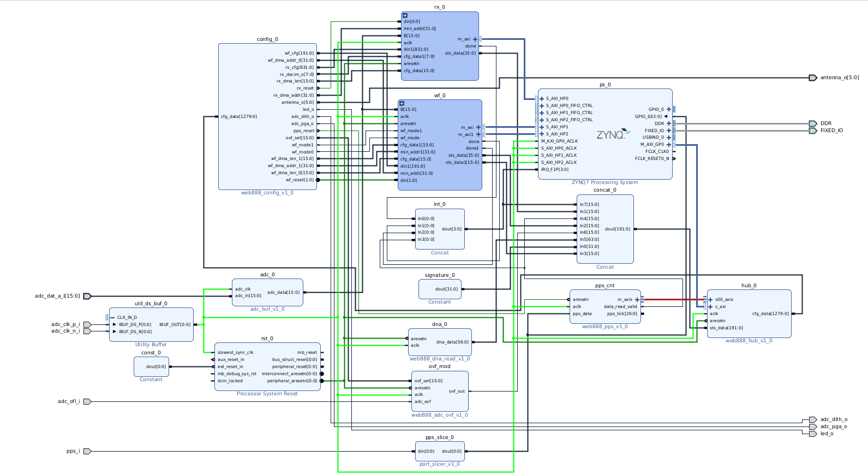
Task: Expand m_axis interface on pps_cnt
Action: [x=637, y=300]
